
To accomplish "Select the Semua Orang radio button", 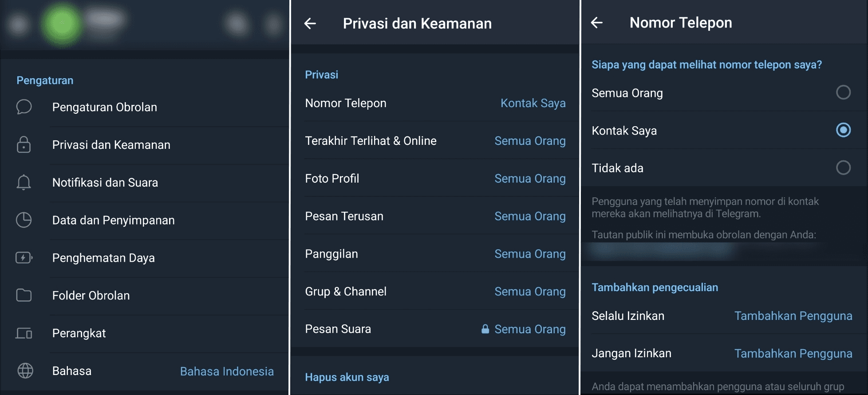I will point(843,92).
